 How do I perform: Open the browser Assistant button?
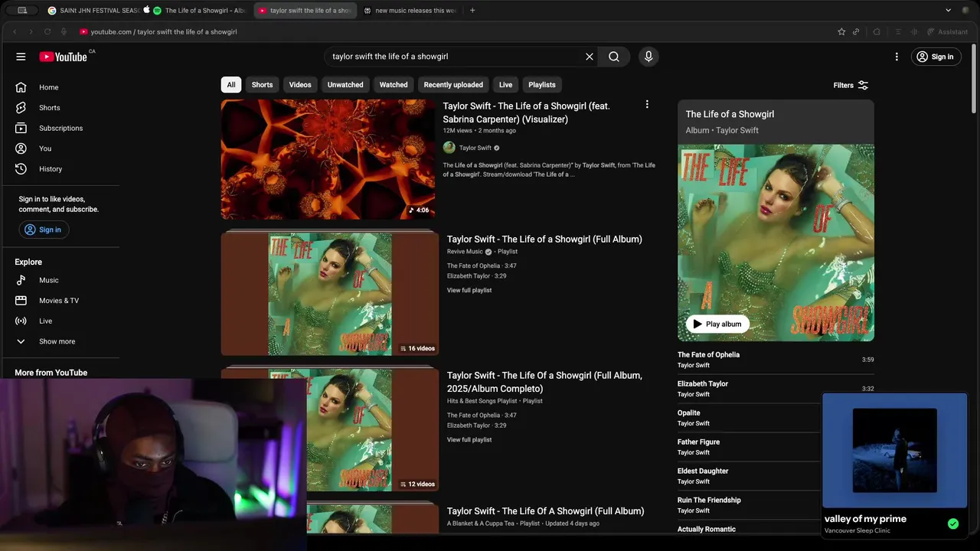[947, 31]
